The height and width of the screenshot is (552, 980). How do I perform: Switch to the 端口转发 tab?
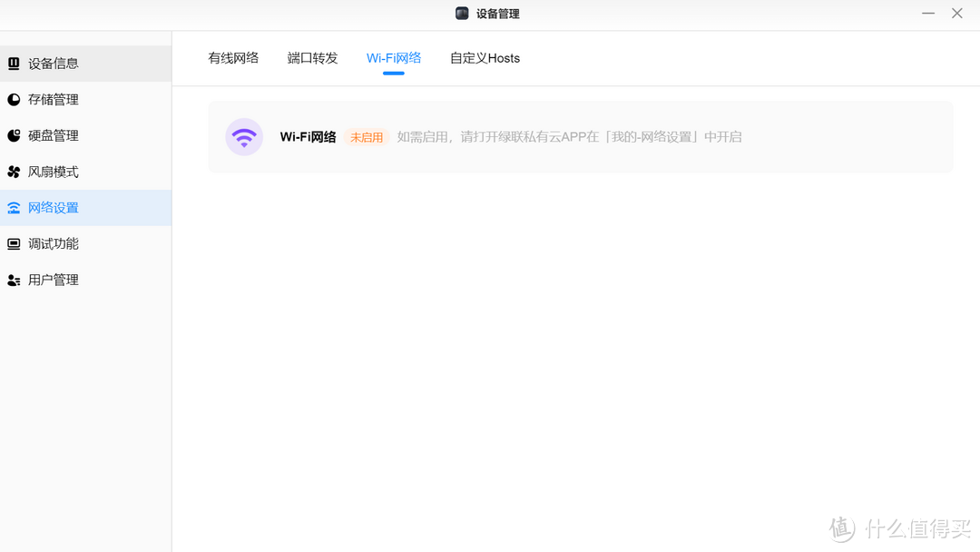tap(312, 58)
